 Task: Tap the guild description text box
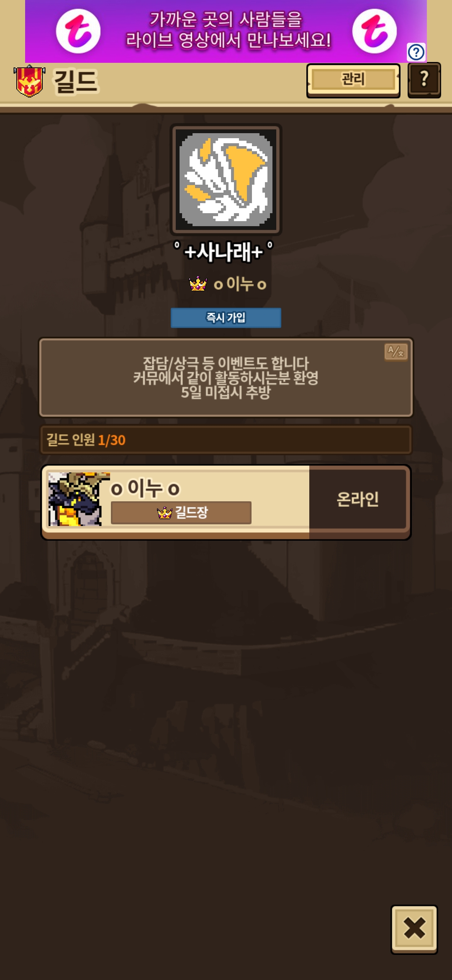point(226,378)
